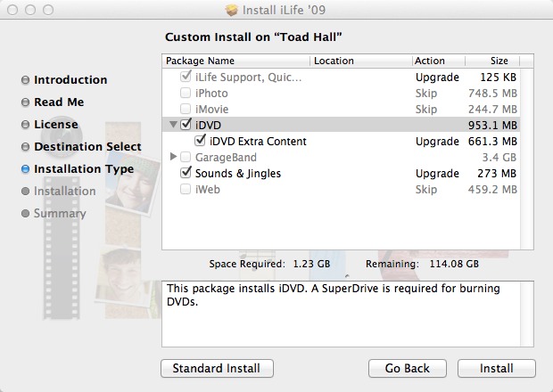Toggle the iDVD Extra Content checkbox
Viewport: 553px width, 392px height.
point(200,141)
